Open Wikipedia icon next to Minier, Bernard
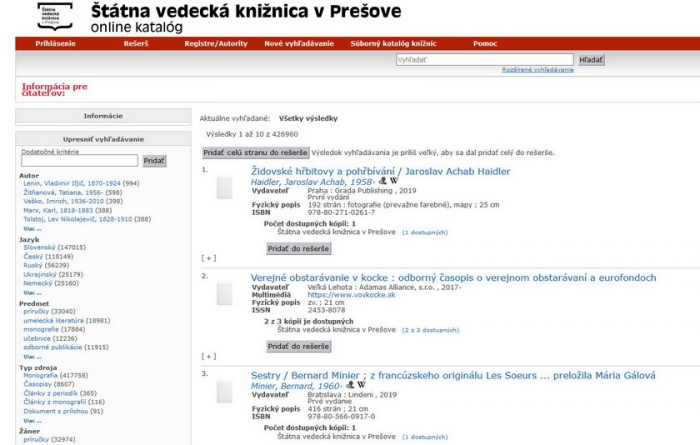Viewport: 700px width, 445px height. point(362,385)
